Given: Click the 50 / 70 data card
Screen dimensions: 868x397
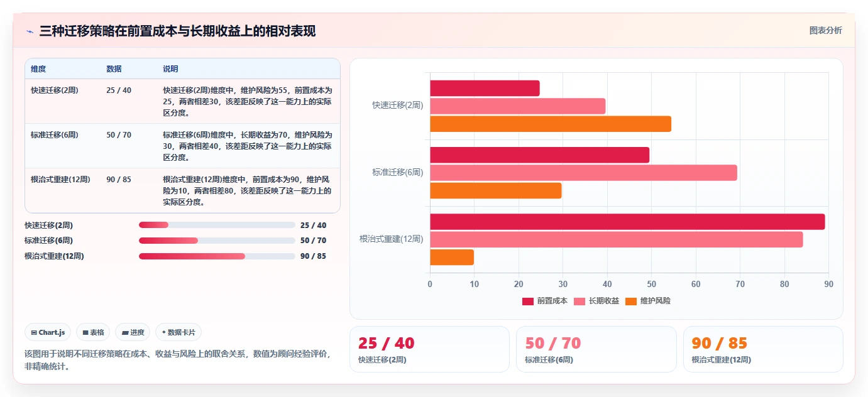Looking at the screenshot, I should (x=596, y=349).
